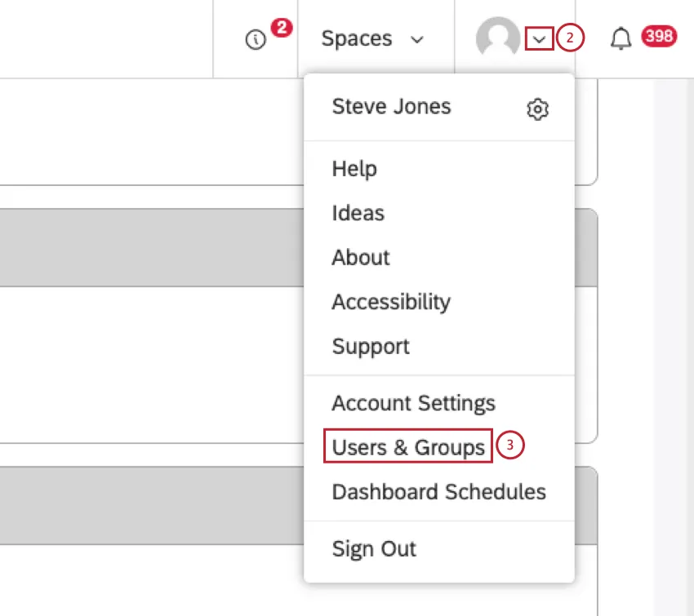Click the 398 notification count badge
The width and height of the screenshot is (694, 616).
coord(658,36)
